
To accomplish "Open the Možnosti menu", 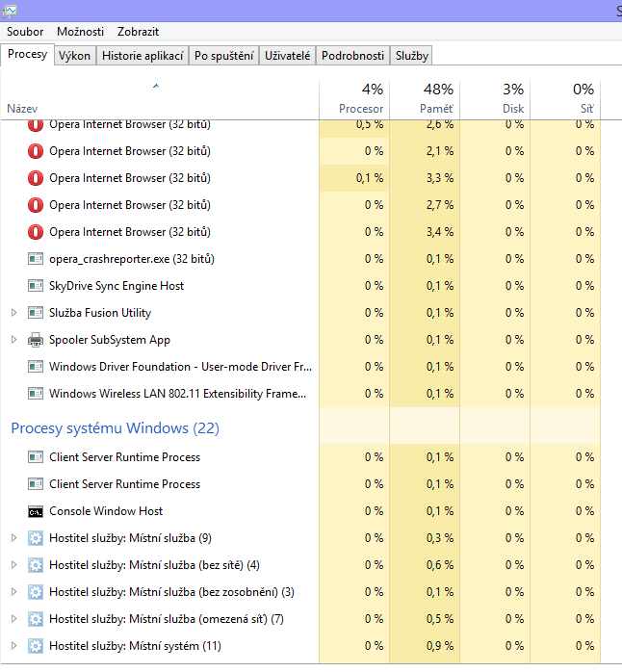I will coord(80,32).
